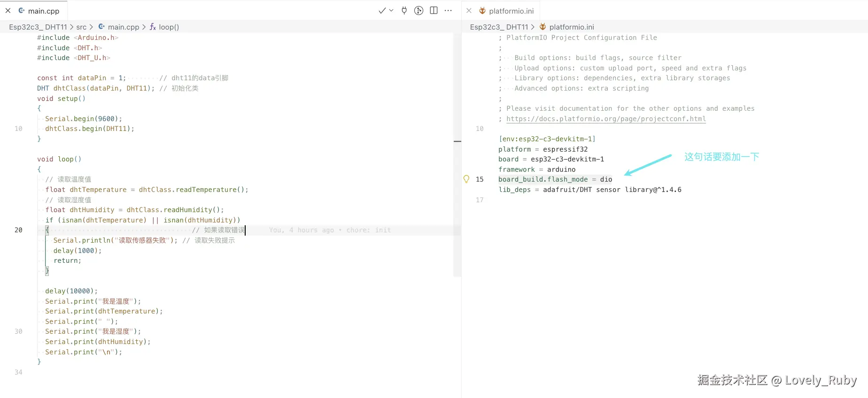The height and width of the screenshot is (398, 868).
Task: Click 'void setup()' declaration
Action: pos(62,99)
